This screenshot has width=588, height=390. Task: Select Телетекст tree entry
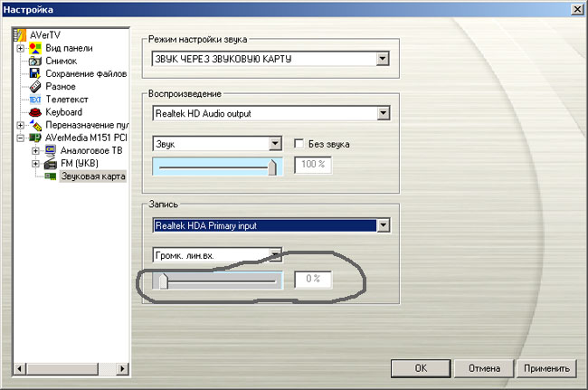pos(67,100)
